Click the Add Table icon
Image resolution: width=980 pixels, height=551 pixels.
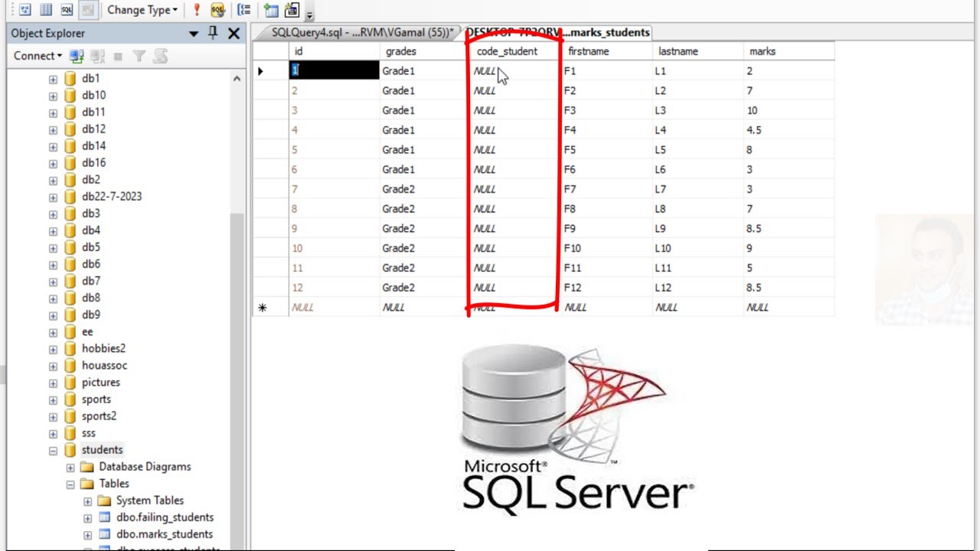(x=270, y=10)
